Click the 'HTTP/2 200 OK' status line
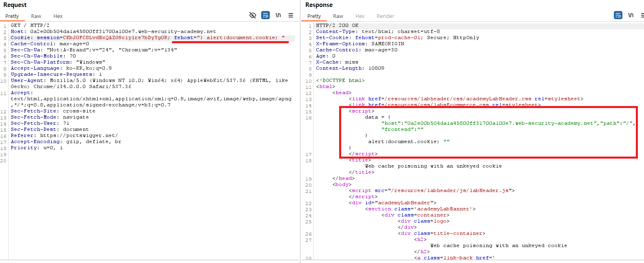This screenshot has width=644, height=263. tap(337, 25)
